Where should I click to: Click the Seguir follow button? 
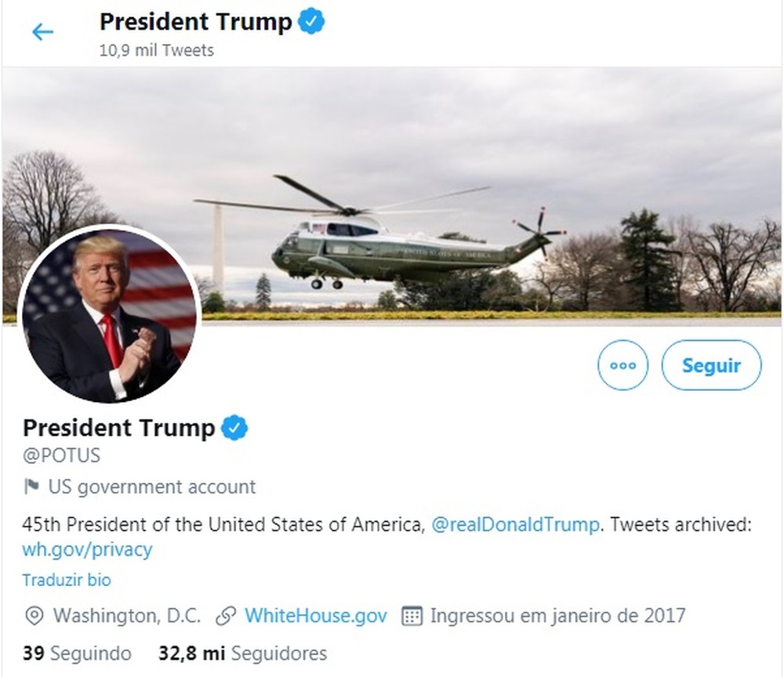coord(711,365)
